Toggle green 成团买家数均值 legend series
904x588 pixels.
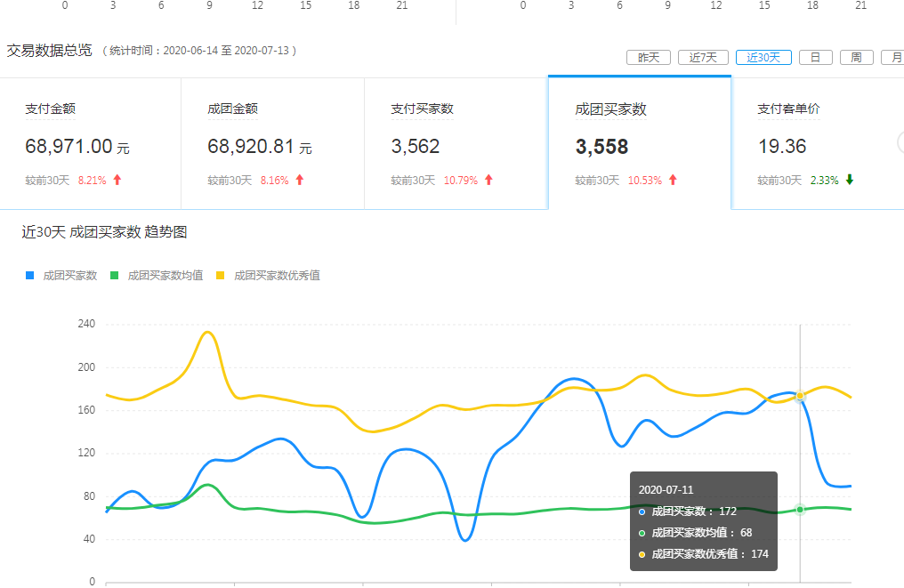tap(157, 276)
